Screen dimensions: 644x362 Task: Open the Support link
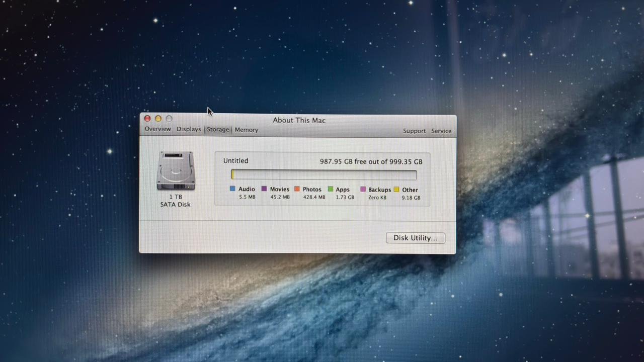tap(414, 131)
